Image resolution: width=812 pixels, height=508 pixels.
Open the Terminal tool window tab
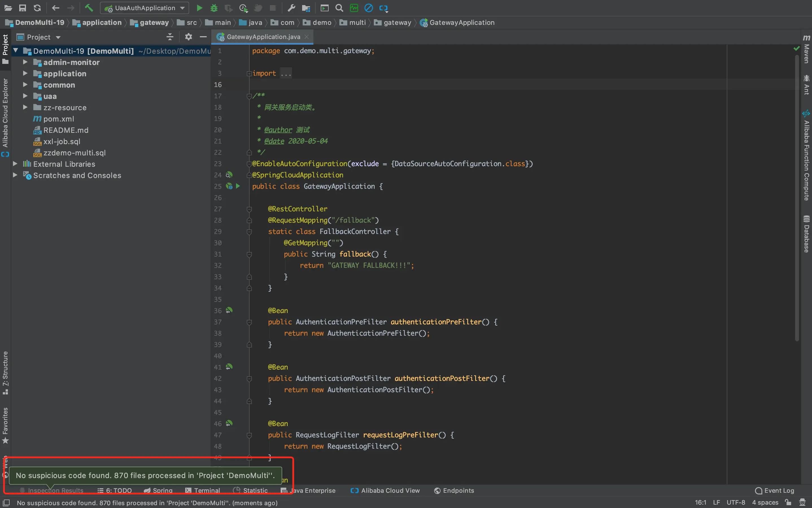203,490
